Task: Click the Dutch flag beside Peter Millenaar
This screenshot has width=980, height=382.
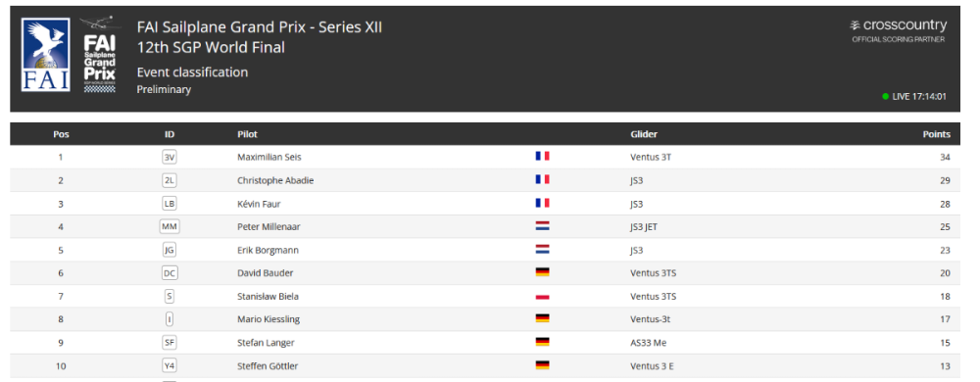Action: 542,226
